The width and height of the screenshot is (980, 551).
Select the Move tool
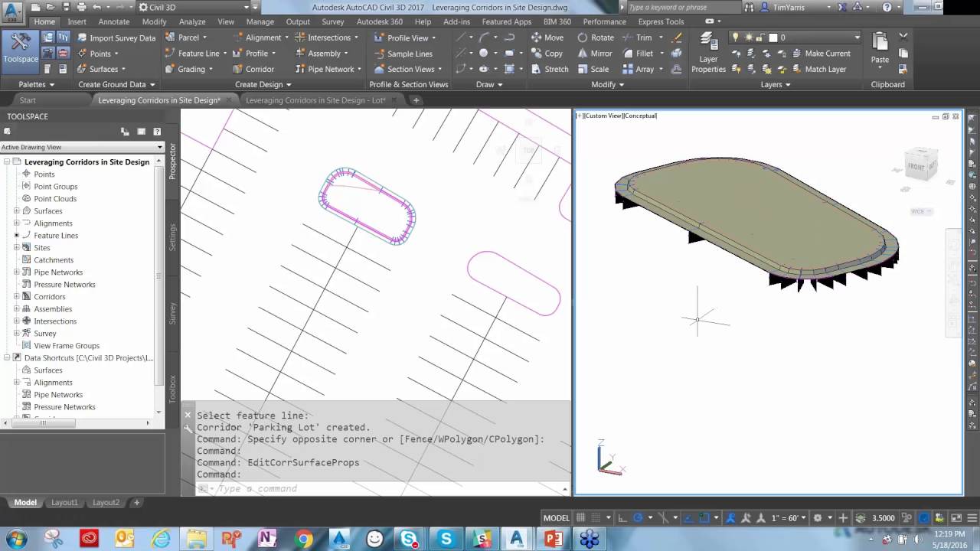pyautogui.click(x=547, y=37)
